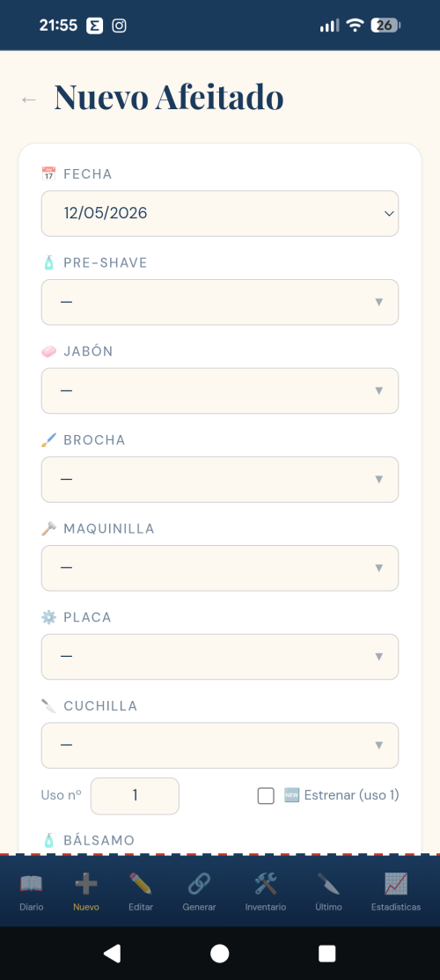Open the Generar chain link icon
The width and height of the screenshot is (440, 980).
click(x=200, y=884)
